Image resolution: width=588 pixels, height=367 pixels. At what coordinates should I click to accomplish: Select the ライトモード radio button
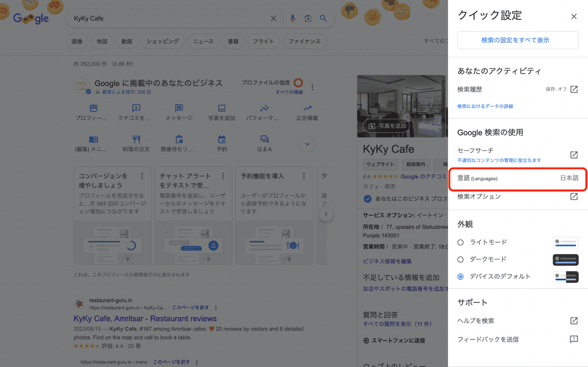tap(460, 242)
